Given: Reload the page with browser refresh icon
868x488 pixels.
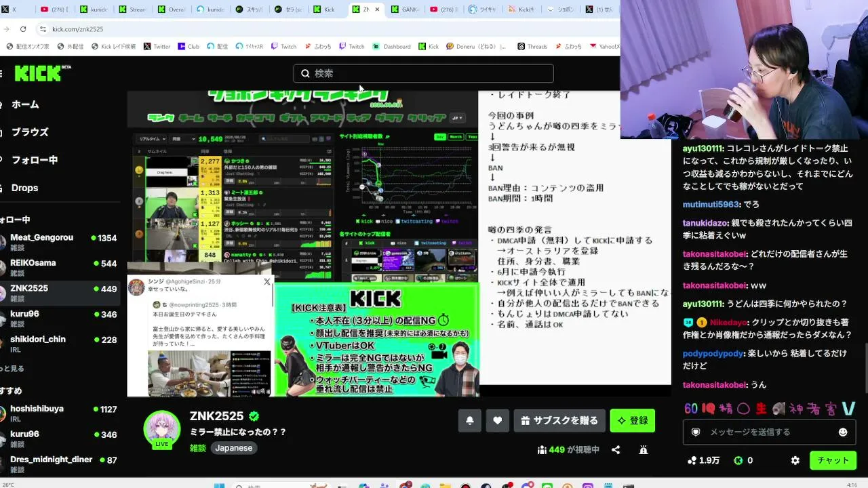Looking at the screenshot, I should coord(23,29).
